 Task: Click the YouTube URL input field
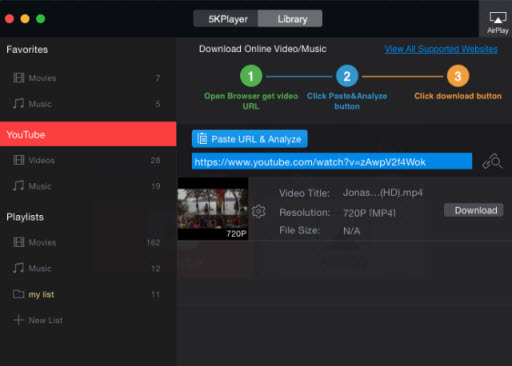click(x=332, y=161)
